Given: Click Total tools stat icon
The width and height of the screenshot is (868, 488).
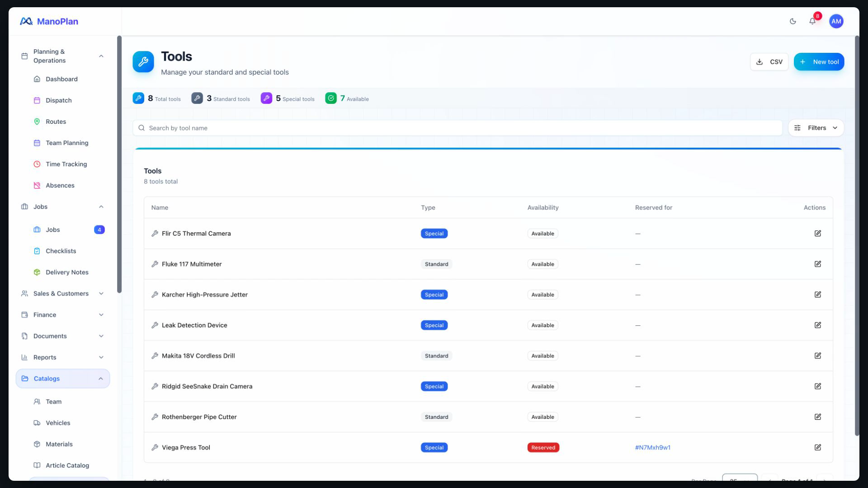Looking at the screenshot, I should click(x=138, y=98).
